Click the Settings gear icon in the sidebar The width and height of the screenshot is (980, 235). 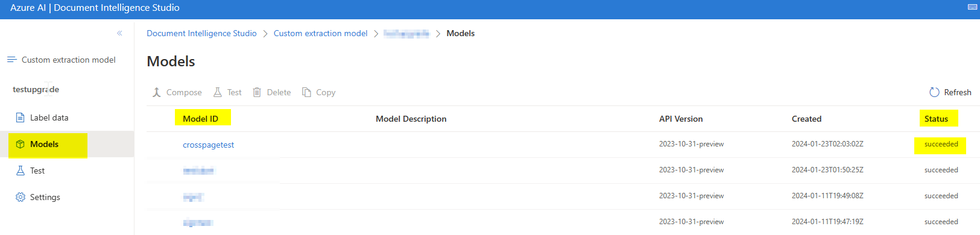[x=20, y=197]
